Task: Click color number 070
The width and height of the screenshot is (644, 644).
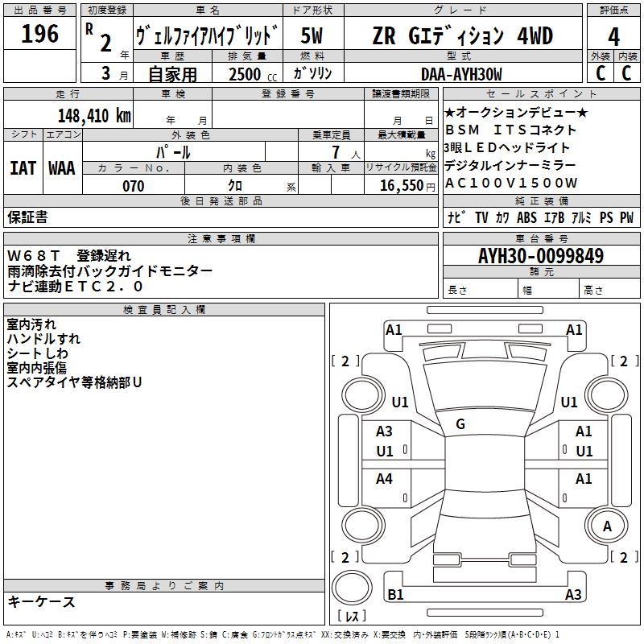Action: pos(133,186)
